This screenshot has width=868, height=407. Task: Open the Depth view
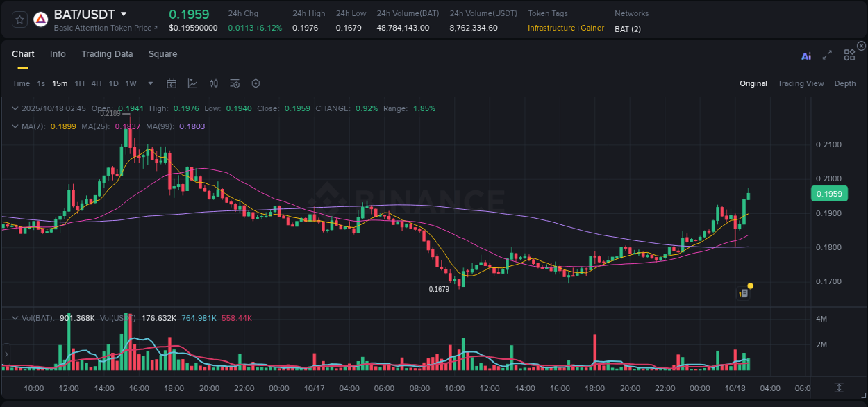tap(844, 83)
